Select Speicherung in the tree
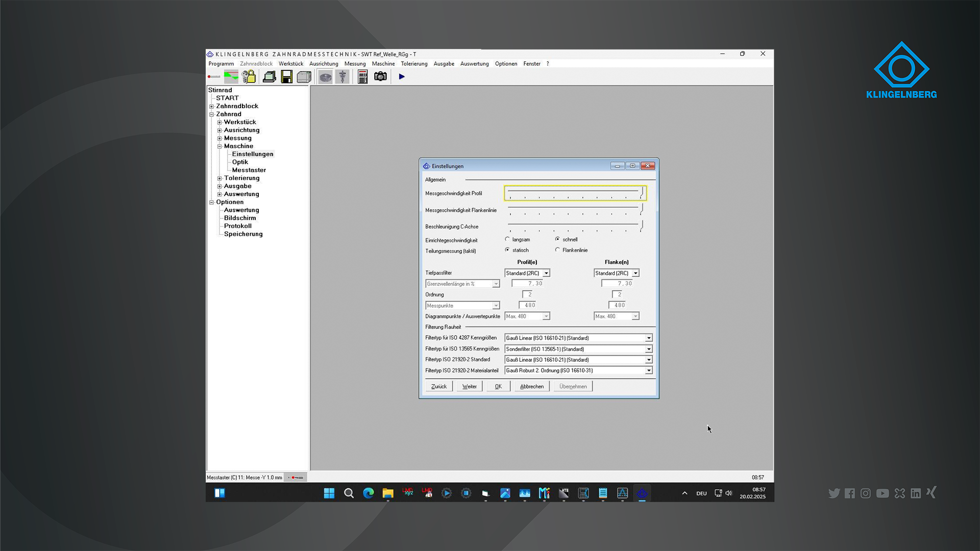980x551 pixels. (243, 234)
